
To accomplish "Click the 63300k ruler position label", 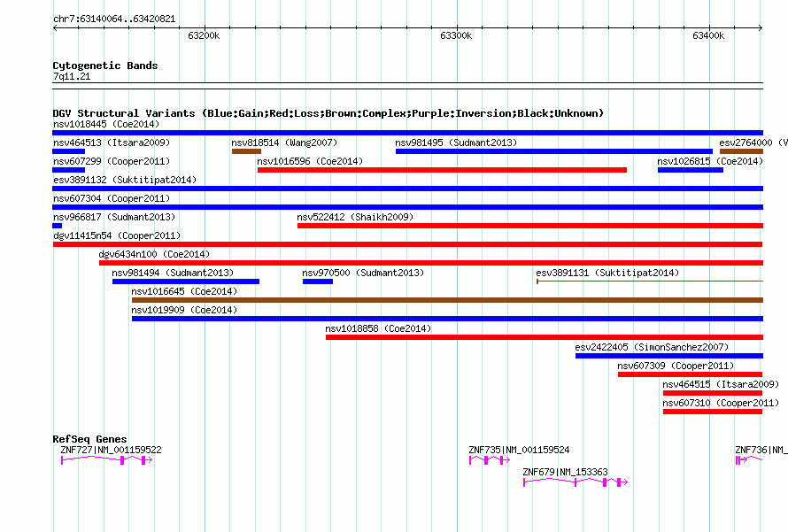I will [x=456, y=35].
